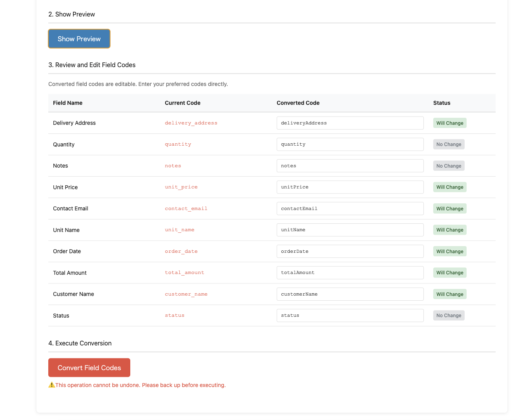Viewport: 518px width, 420px height.
Task: Click the 'cannot be undone' warning text
Action: [140, 385]
